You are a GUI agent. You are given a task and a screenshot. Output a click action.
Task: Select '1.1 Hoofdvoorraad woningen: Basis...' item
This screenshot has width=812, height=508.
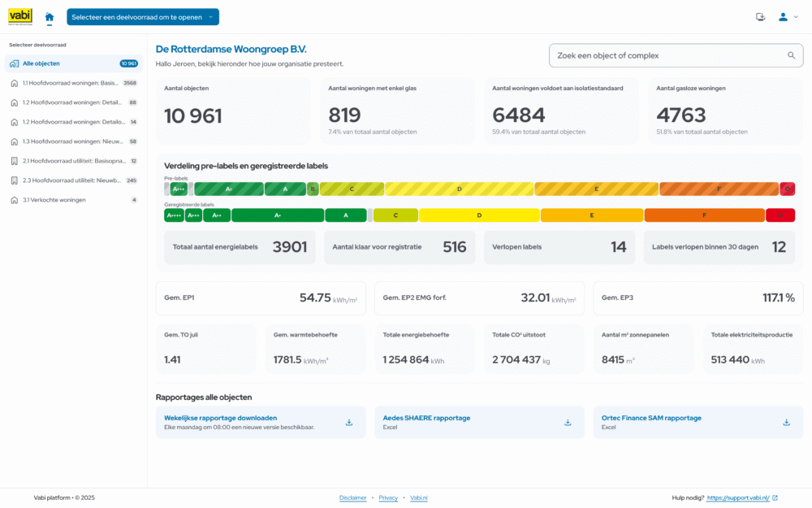[74, 83]
